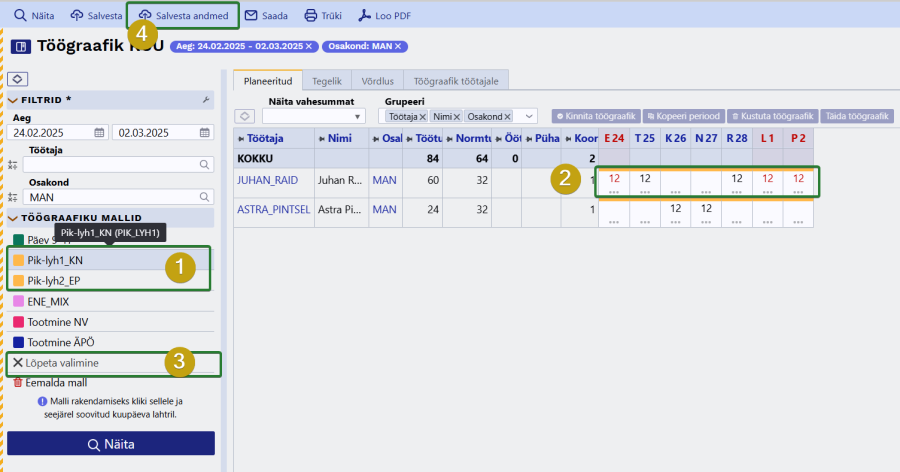The image size is (900, 472).
Task: Select the green Päev template swatch
Action: point(18,240)
